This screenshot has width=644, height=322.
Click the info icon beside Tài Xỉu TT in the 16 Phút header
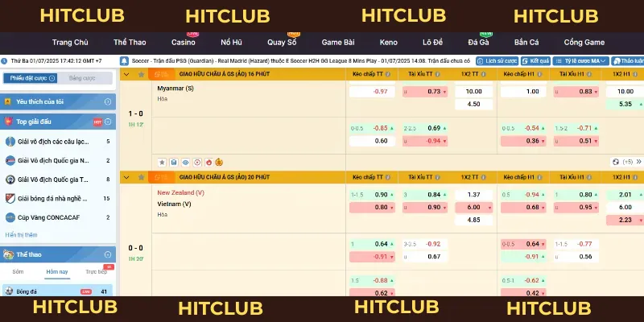click(437, 74)
